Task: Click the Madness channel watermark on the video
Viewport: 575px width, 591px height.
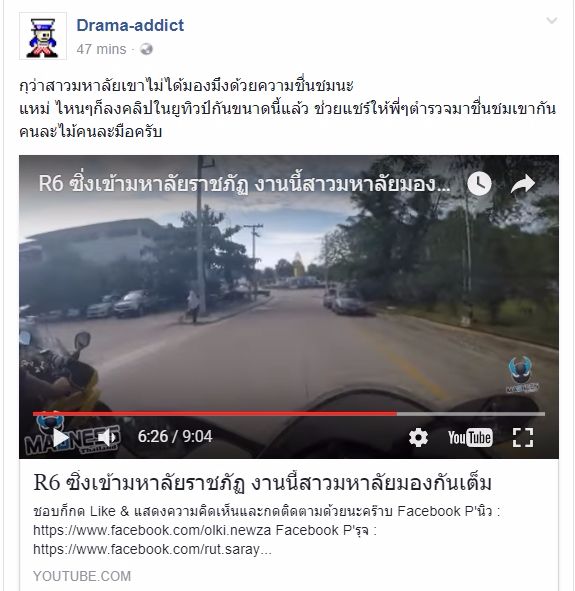Action: click(x=522, y=375)
